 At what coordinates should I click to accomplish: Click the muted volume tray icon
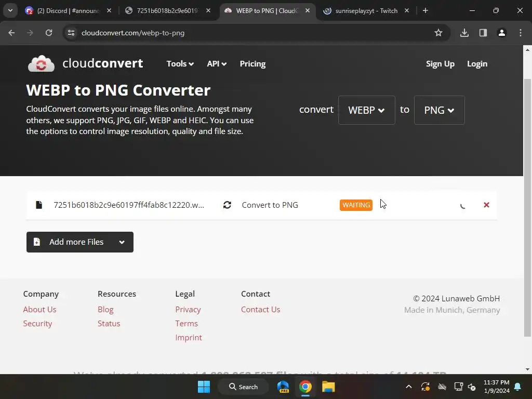[472, 387]
